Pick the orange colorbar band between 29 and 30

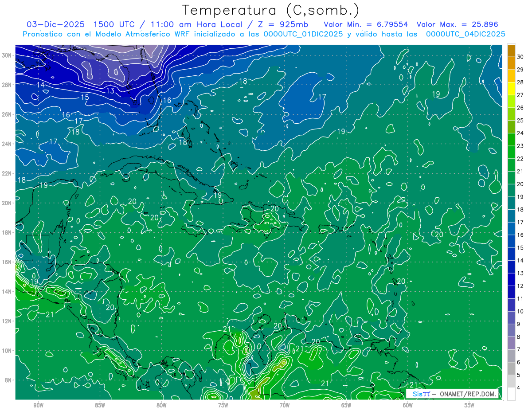point(511,63)
